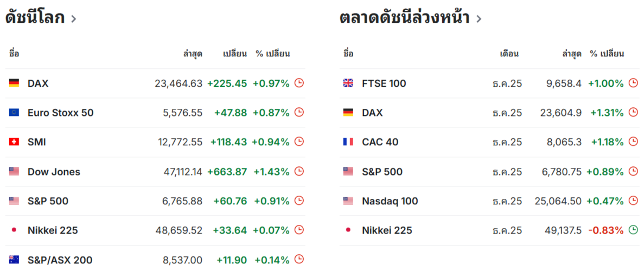Click the green clock icon for Nikkei 225 futures
The image size is (644, 271).
[633, 230]
